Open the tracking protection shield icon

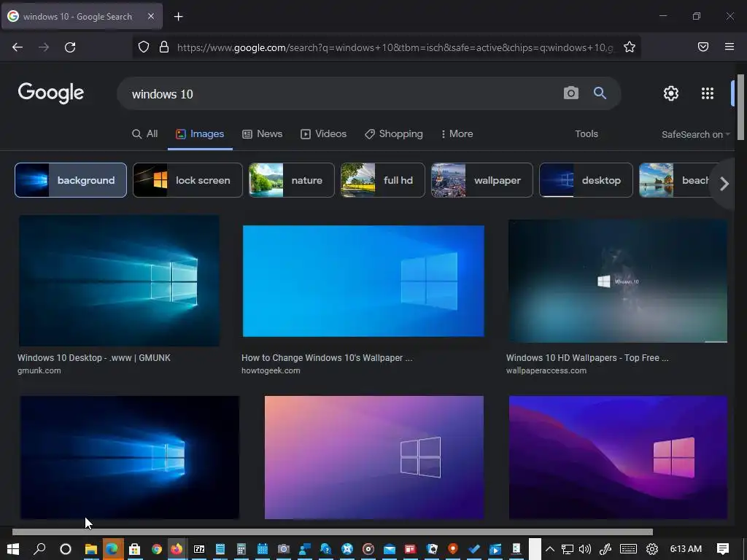click(144, 47)
